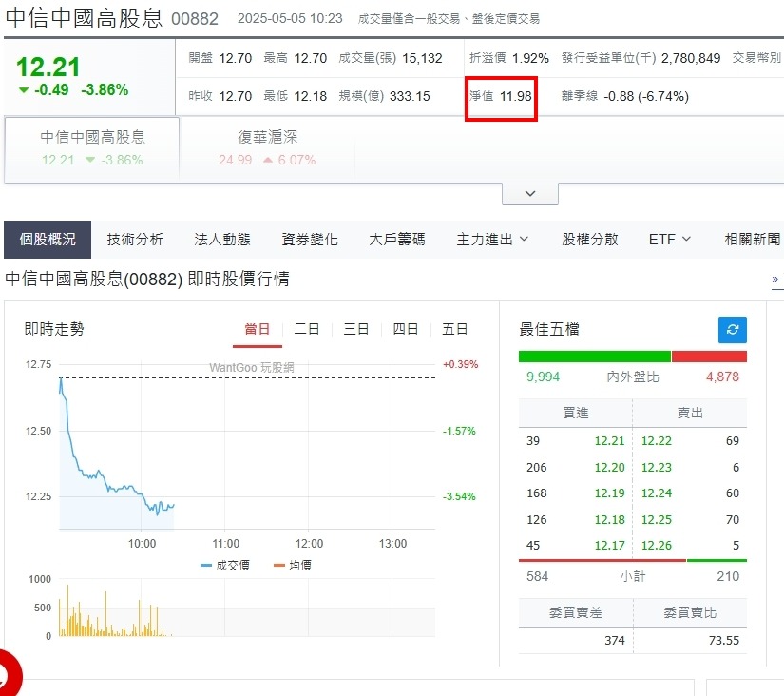Expand the comparison panel with the chevron-down button

coord(530,194)
